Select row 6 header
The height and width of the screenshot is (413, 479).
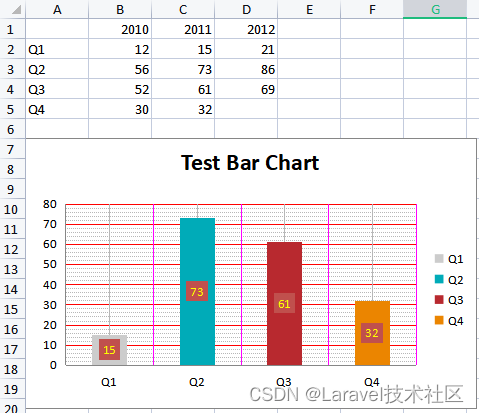pos(12,129)
